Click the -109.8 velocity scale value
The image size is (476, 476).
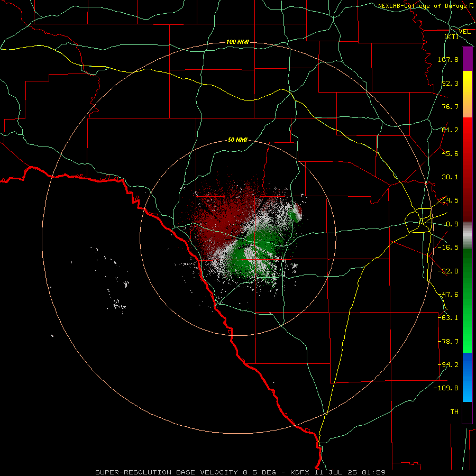pos(446,388)
